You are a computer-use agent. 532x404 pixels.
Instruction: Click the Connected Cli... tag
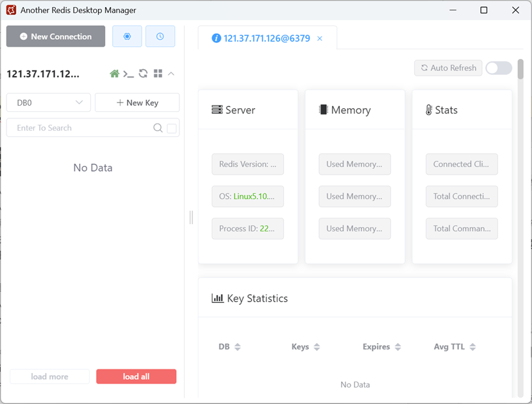[x=461, y=164]
